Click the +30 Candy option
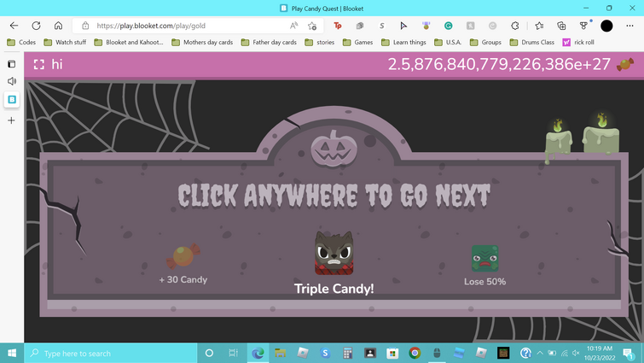Screen dimensions: 644x363 pyautogui.click(x=183, y=264)
